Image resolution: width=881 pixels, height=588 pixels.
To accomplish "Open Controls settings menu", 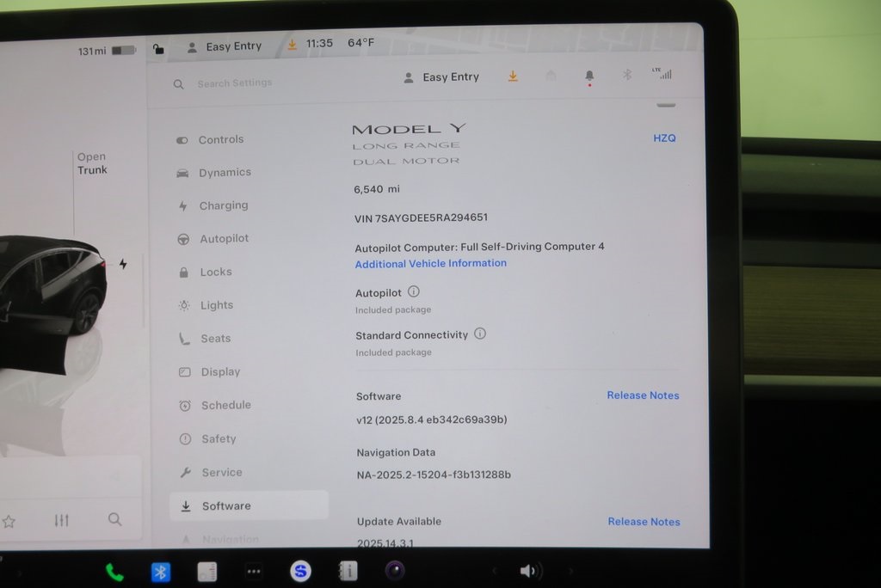I will point(210,139).
